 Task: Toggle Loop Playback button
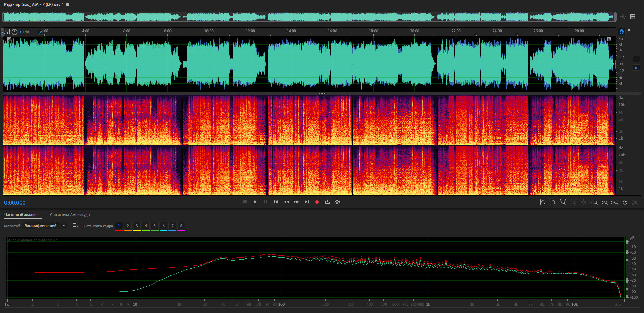click(327, 202)
